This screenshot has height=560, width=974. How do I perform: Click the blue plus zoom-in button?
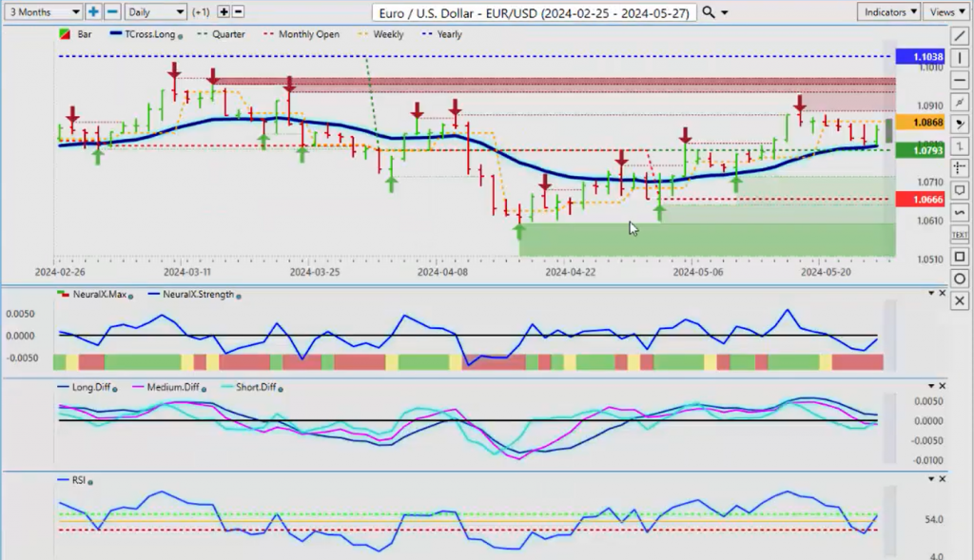[x=93, y=12]
